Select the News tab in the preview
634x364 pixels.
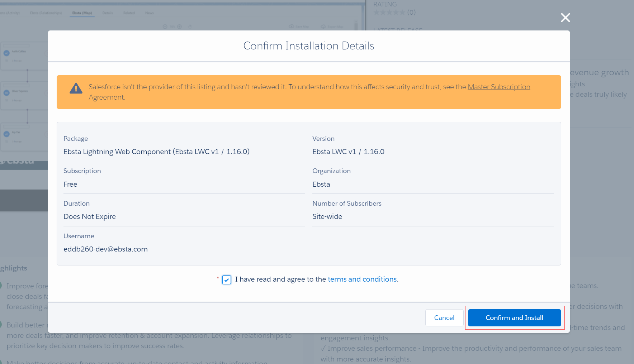(150, 13)
